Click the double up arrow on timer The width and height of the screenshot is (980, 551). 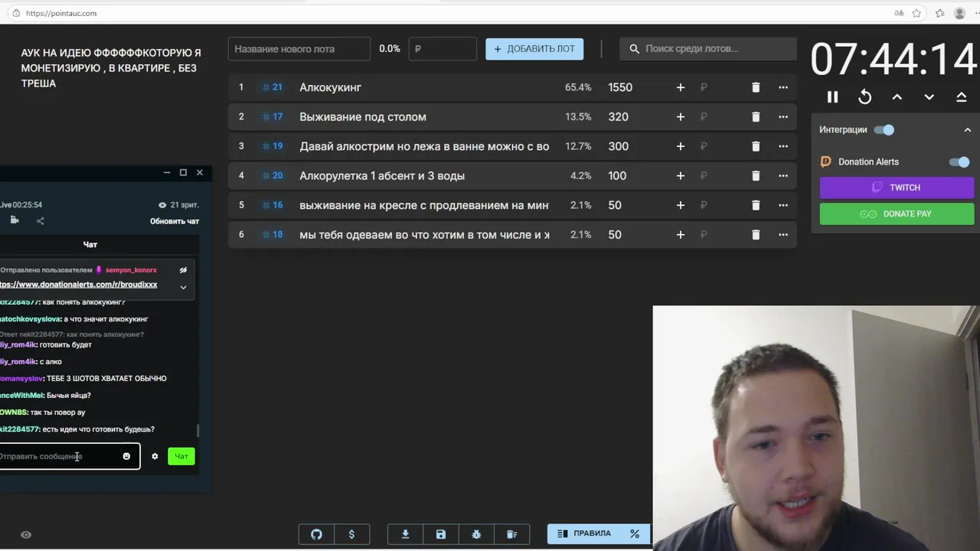[961, 97]
